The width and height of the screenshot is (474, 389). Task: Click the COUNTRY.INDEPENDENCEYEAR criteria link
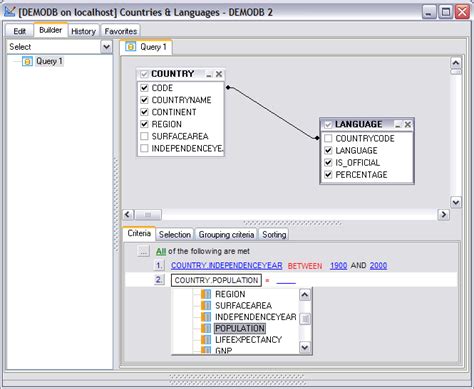tap(227, 266)
